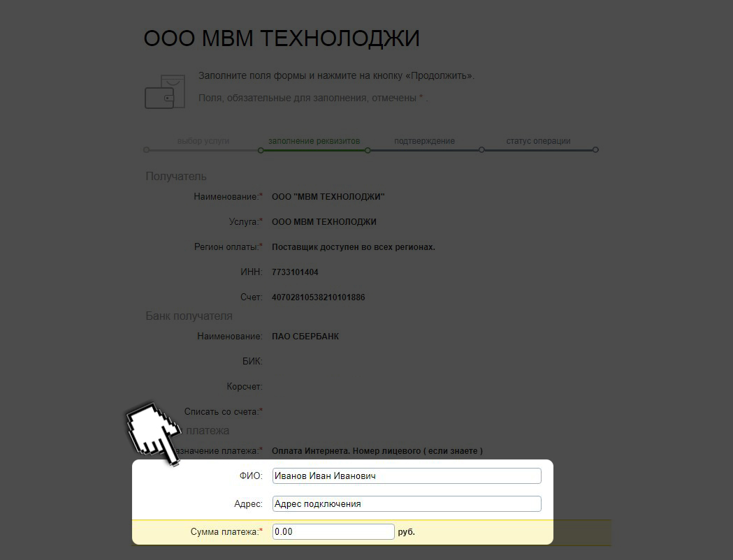This screenshot has width=733, height=560.
Task: Click the wallet and shopping bag icon
Action: (164, 92)
